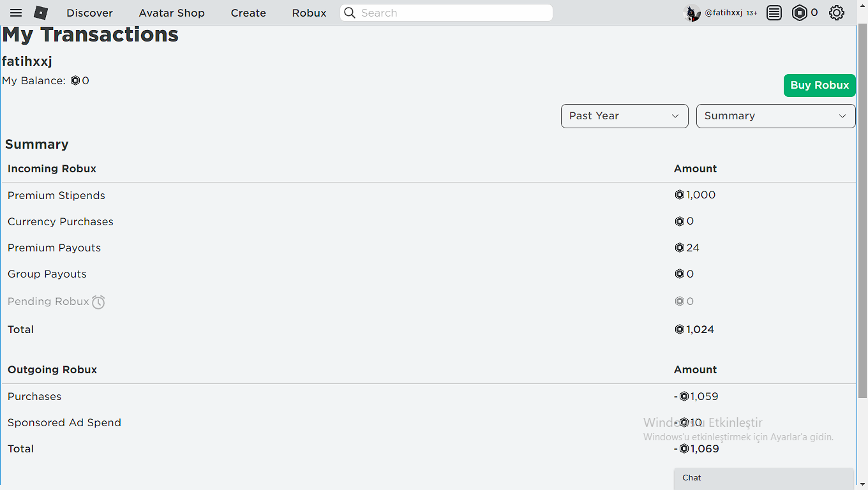868x490 pixels.
Task: Open the settings gear icon
Action: 837,13
